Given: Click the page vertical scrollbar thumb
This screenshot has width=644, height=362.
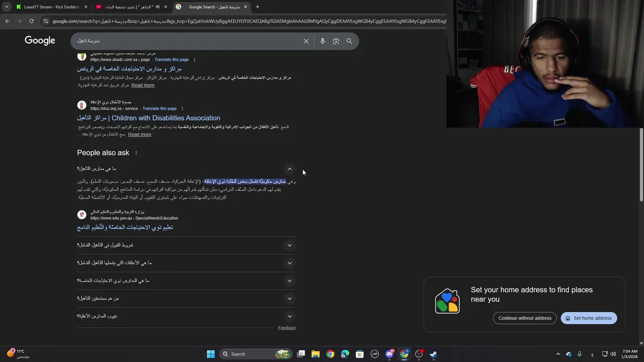Looking at the screenshot, I should coord(641,165).
